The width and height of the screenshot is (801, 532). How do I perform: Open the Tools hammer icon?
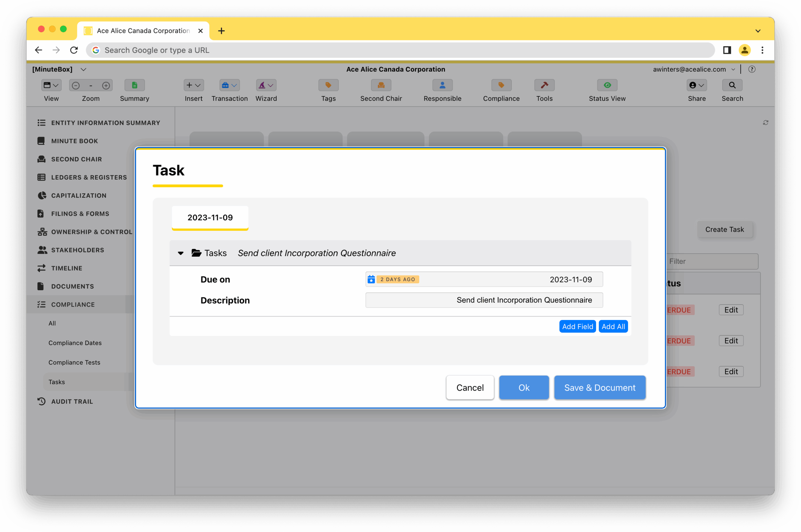coord(544,85)
